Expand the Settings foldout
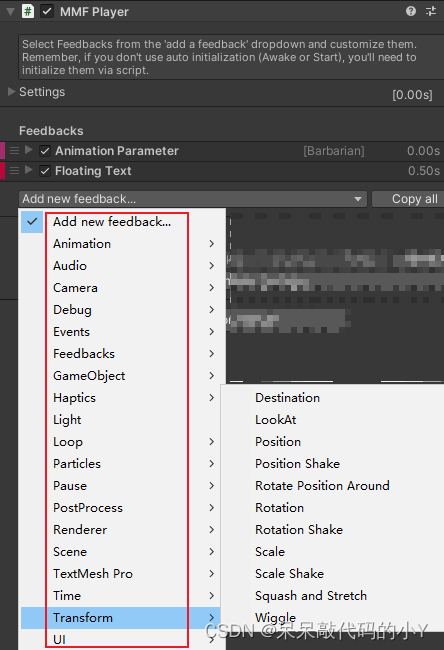 coord(12,92)
